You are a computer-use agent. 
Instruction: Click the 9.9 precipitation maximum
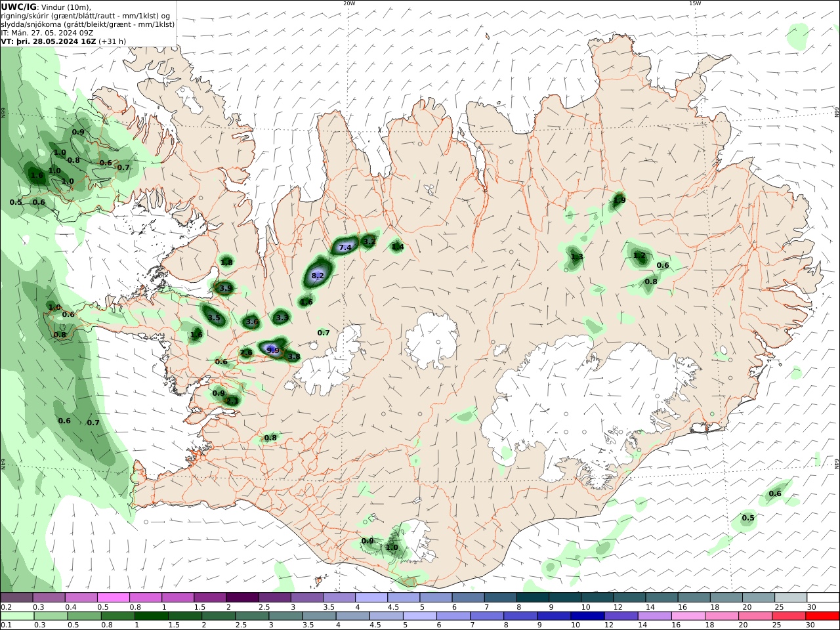[x=273, y=350]
